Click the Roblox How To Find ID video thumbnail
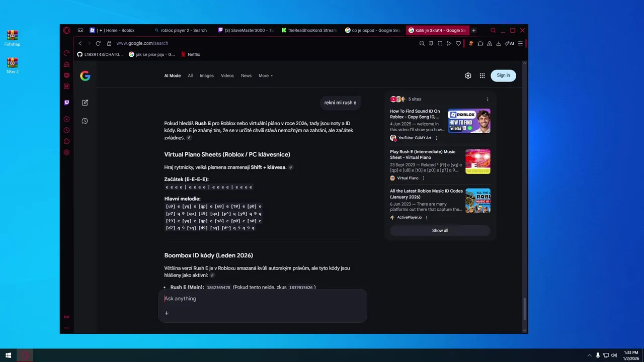The width and height of the screenshot is (644, 362). [469, 121]
